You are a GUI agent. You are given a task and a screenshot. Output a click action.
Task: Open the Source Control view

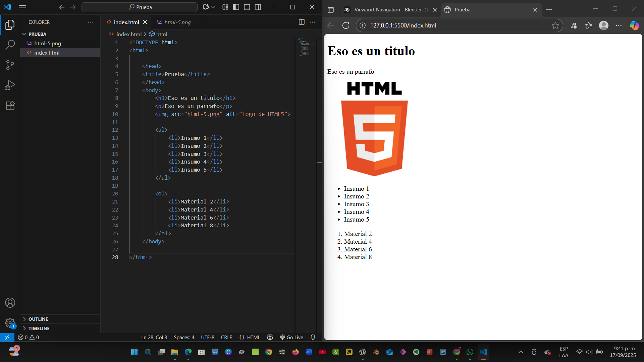click(x=10, y=65)
